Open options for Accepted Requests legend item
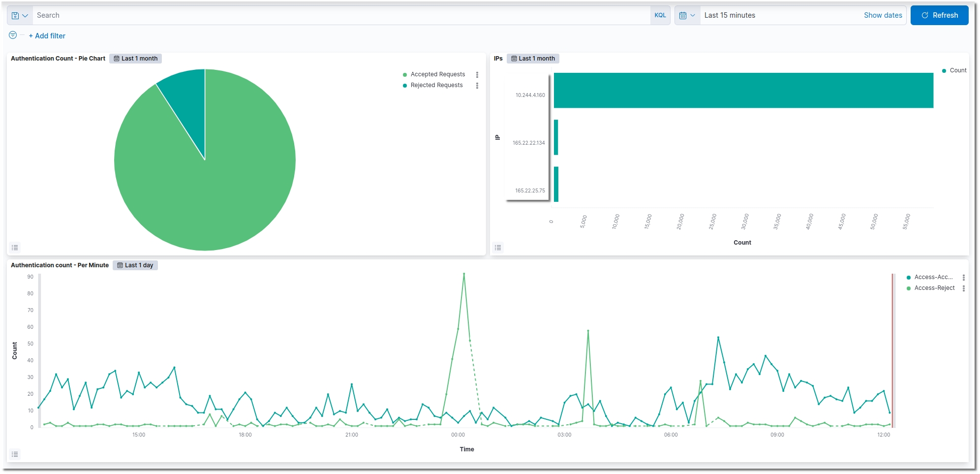 477,75
